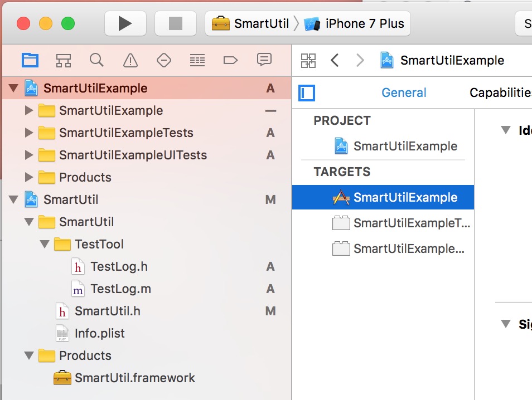Click the A status beside TestLog.m

coord(270,289)
